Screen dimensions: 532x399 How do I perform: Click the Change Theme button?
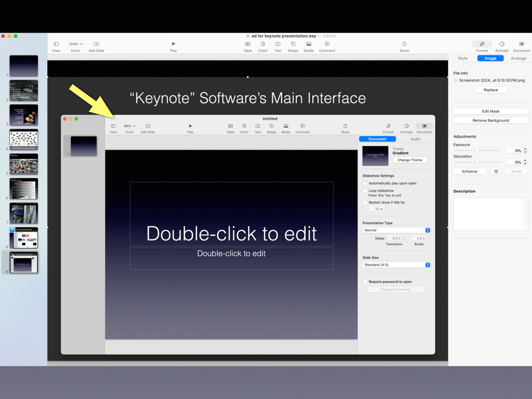(409, 160)
